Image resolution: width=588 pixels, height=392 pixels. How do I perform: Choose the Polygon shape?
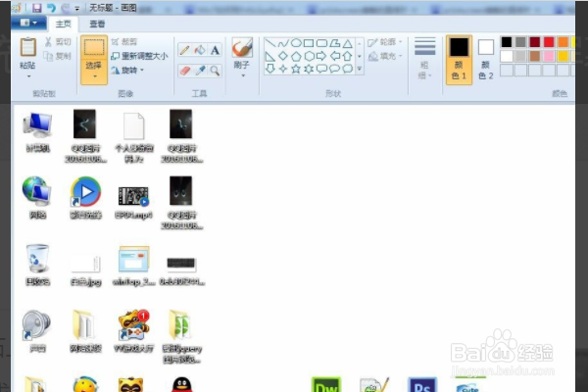click(x=335, y=43)
